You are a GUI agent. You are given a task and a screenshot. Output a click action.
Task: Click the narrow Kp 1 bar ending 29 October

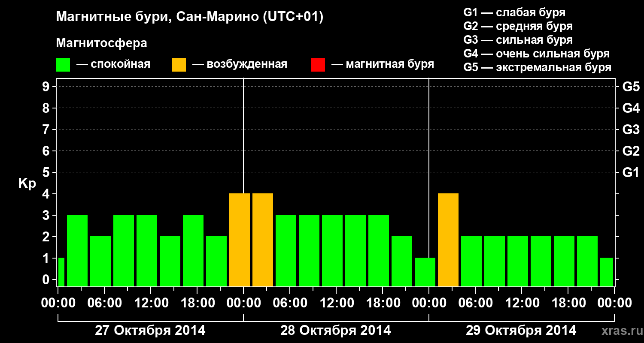coord(607,272)
